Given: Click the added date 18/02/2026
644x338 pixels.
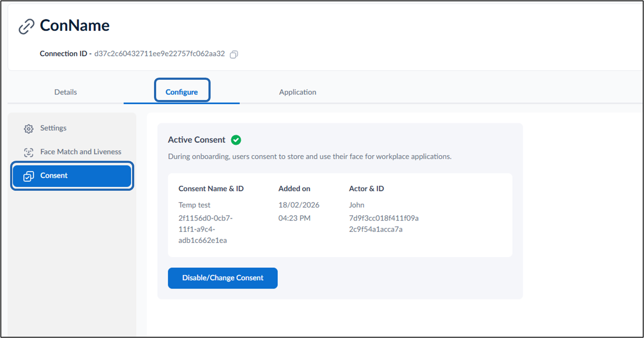Looking at the screenshot, I should [x=299, y=205].
